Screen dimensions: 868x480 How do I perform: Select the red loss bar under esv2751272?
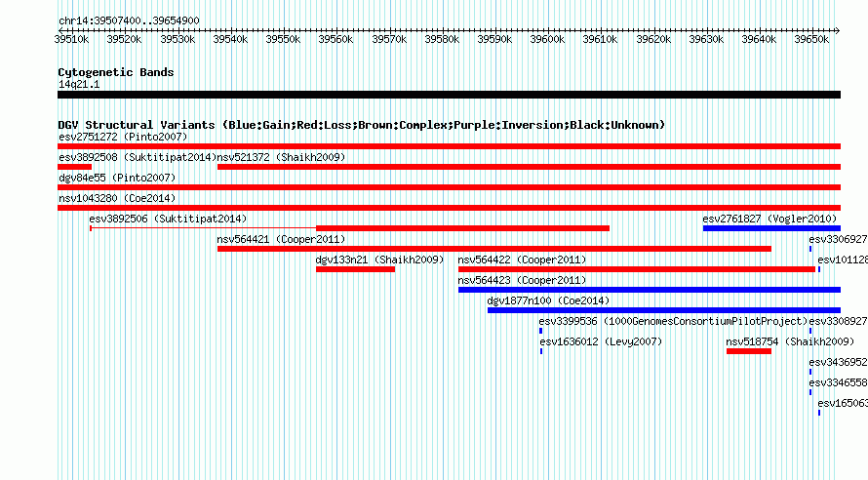(449, 146)
